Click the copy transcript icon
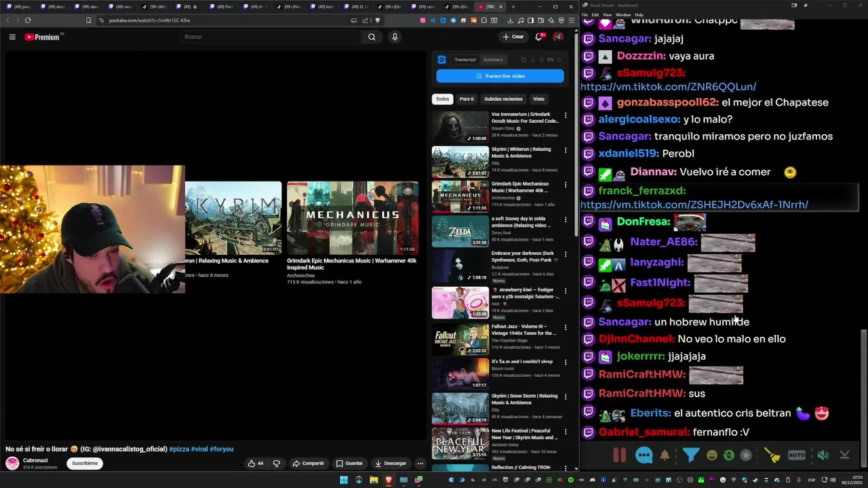This screenshot has height=488, width=868. (524, 60)
